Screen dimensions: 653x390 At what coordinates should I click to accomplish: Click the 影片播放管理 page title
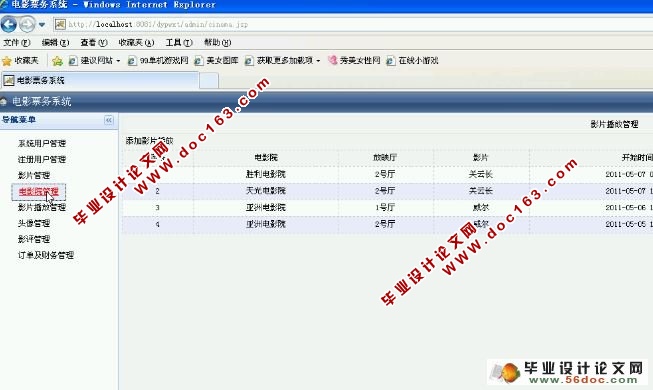point(614,124)
